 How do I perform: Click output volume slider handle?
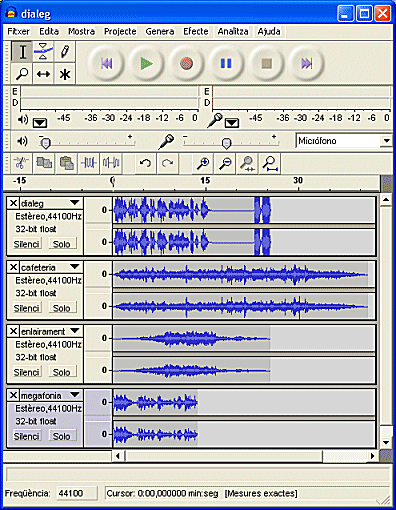click(45, 143)
